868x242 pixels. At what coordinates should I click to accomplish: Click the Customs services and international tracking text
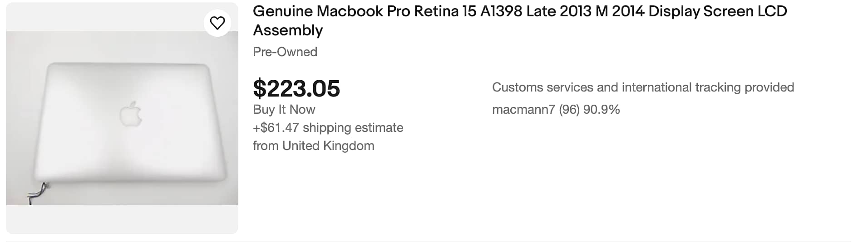[x=643, y=87]
